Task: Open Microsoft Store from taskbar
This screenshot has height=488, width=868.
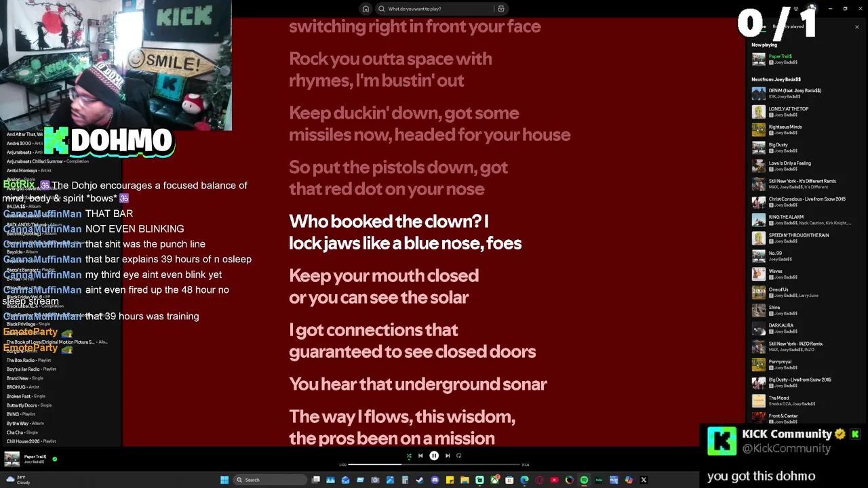Action: tap(509, 480)
